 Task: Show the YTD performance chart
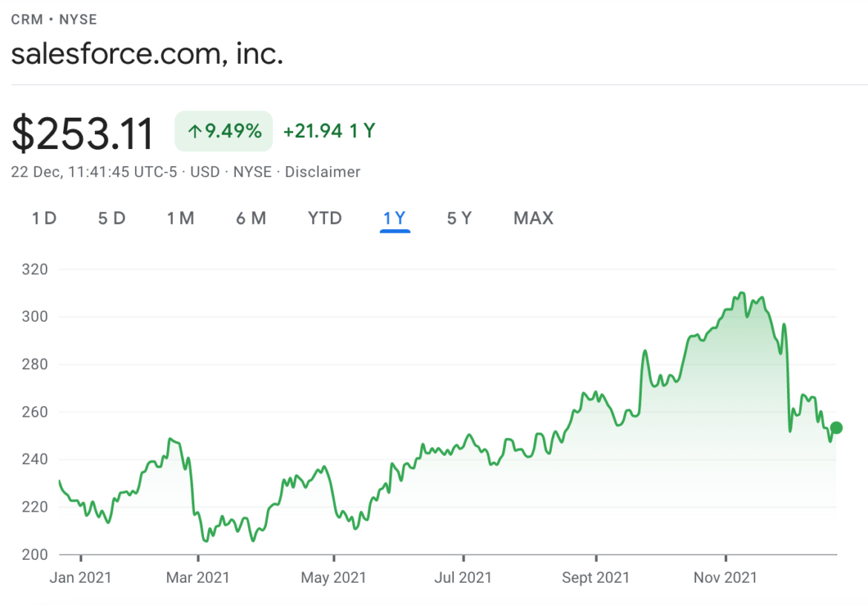[324, 218]
